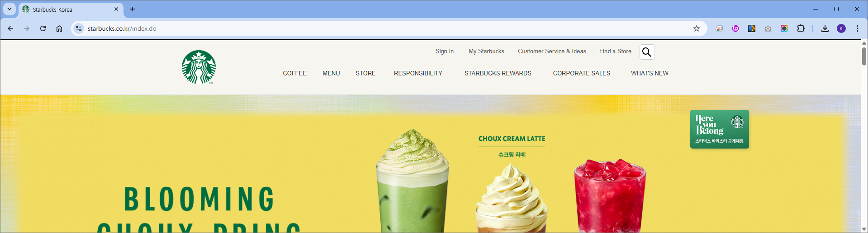Image resolution: width=868 pixels, height=233 pixels.
Task: Click the Sign In link
Action: pos(445,51)
